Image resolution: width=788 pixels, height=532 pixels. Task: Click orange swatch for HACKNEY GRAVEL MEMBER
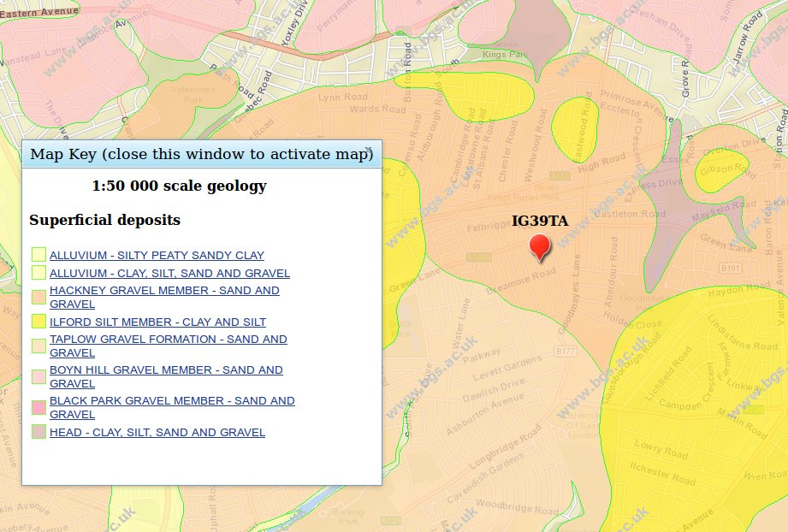click(x=39, y=297)
